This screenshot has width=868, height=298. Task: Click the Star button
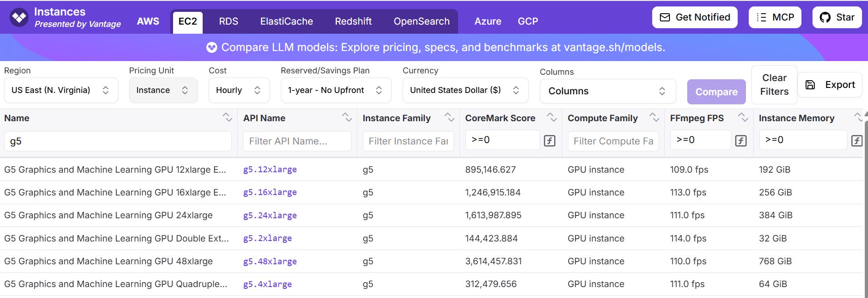coord(837,17)
